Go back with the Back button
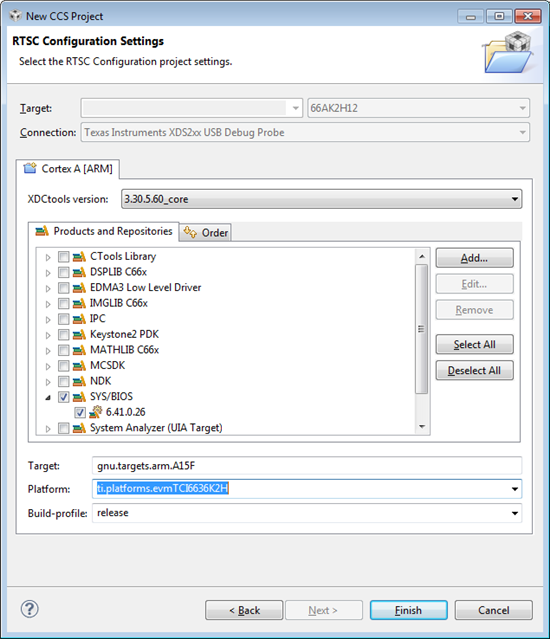The height and width of the screenshot is (639, 550). click(244, 610)
